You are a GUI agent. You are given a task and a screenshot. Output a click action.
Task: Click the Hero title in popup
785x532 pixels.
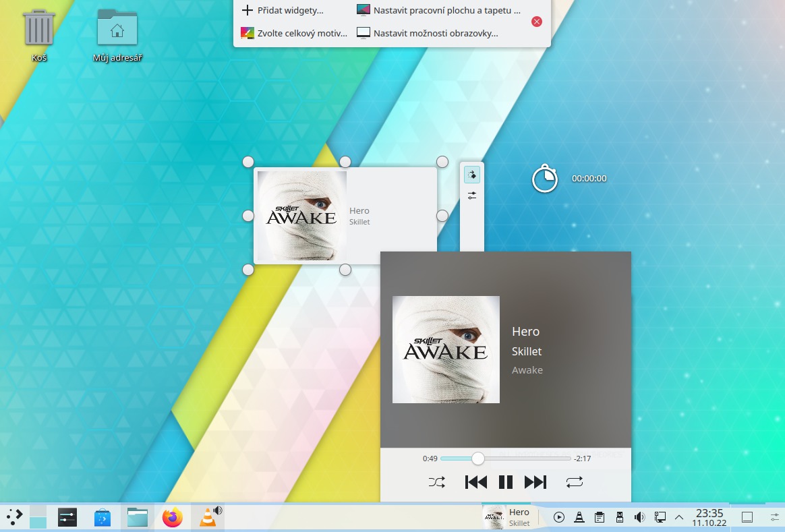(x=525, y=331)
